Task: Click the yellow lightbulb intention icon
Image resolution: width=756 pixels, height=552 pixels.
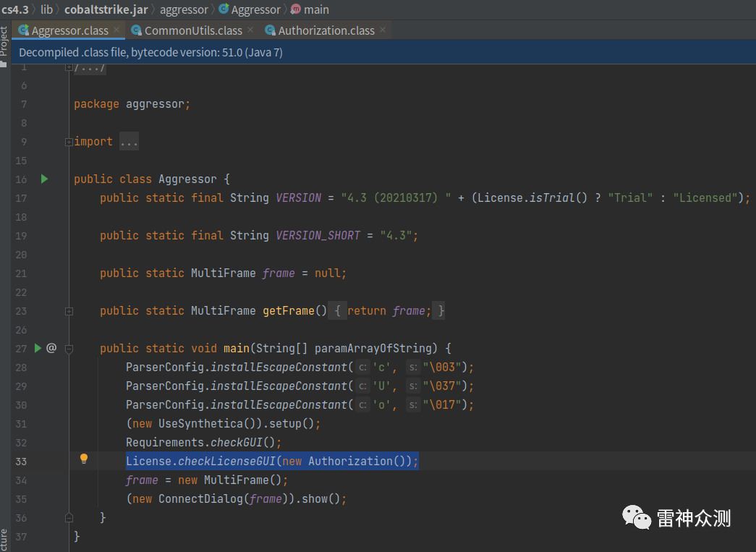Action: pos(84,459)
